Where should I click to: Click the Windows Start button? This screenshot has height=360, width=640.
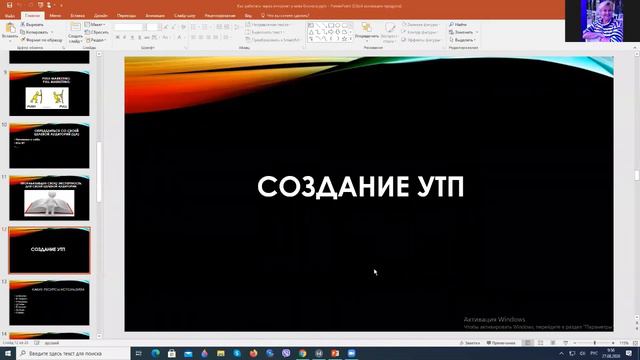click(8, 353)
